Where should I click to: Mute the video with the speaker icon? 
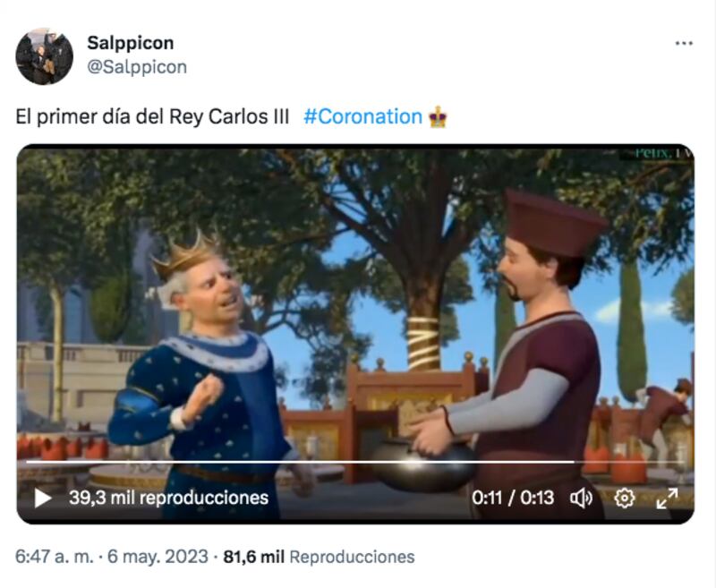pyautogui.click(x=581, y=498)
